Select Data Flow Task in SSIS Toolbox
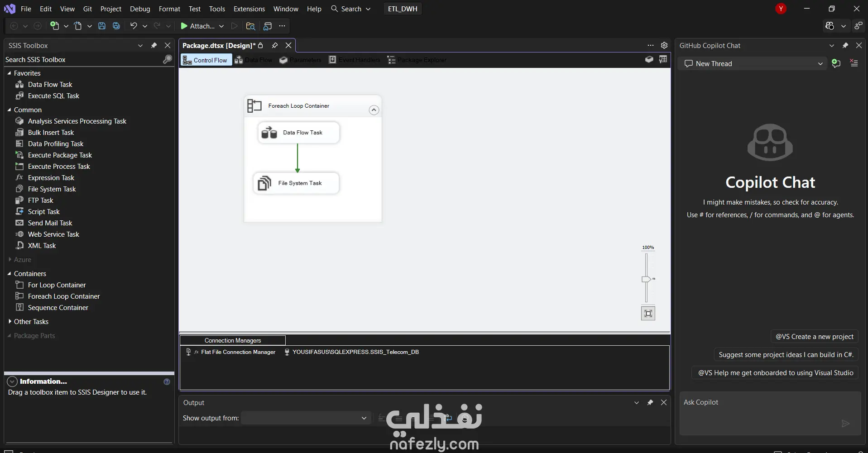Image resolution: width=868 pixels, height=453 pixels. (50, 85)
